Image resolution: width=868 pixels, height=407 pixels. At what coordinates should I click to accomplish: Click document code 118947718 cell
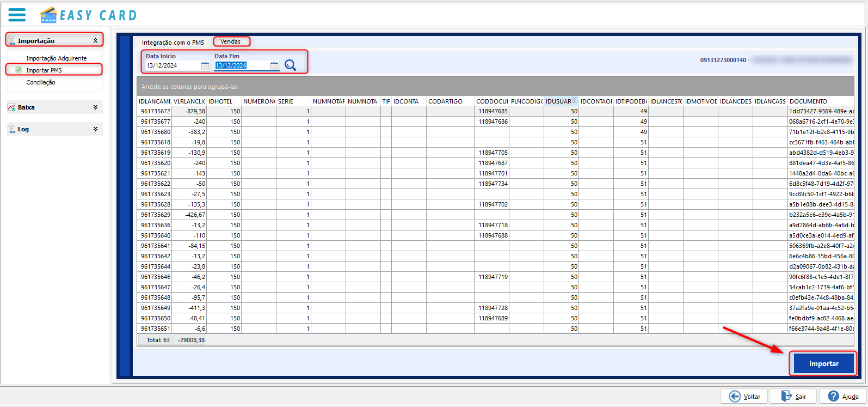493,225
